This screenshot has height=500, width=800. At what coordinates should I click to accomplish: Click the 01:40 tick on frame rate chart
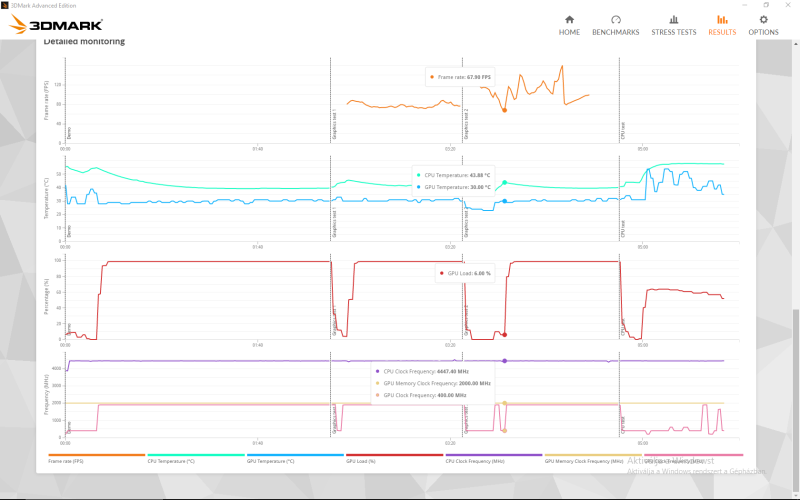[x=258, y=149]
